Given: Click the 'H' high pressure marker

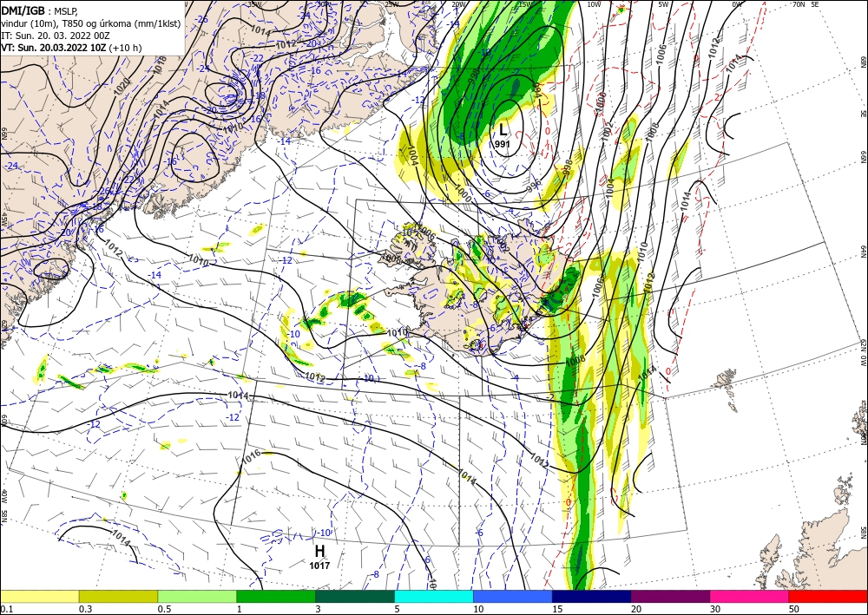Looking at the screenshot, I should (x=319, y=552).
